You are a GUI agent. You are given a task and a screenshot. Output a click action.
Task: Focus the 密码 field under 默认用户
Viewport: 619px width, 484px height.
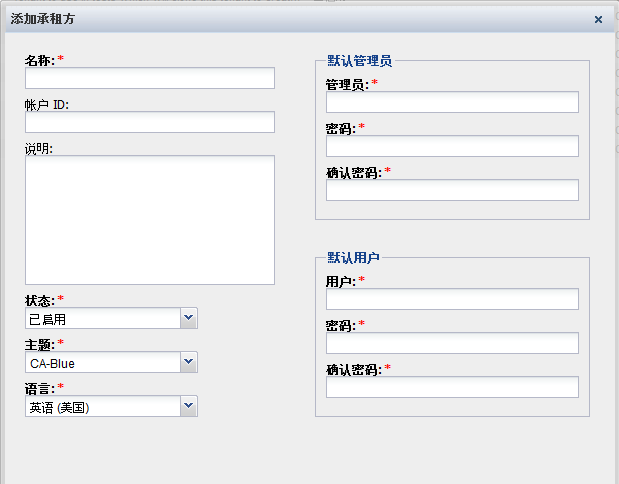(452, 343)
